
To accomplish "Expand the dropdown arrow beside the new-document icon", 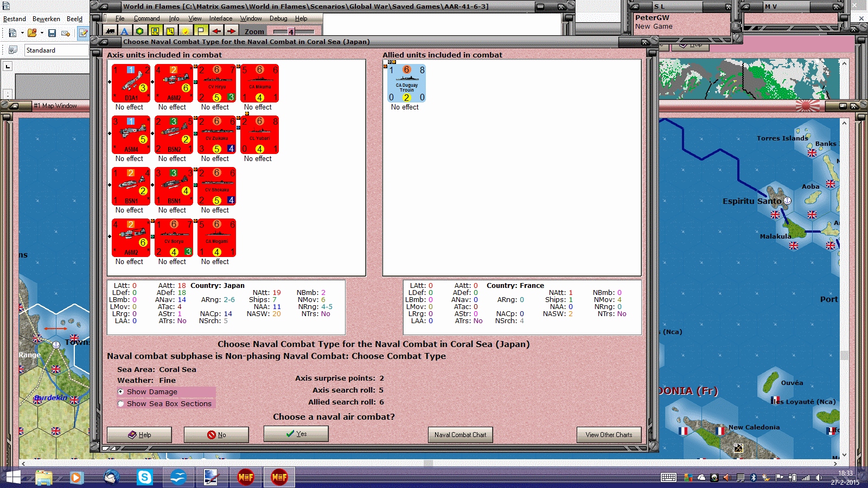I will [22, 33].
